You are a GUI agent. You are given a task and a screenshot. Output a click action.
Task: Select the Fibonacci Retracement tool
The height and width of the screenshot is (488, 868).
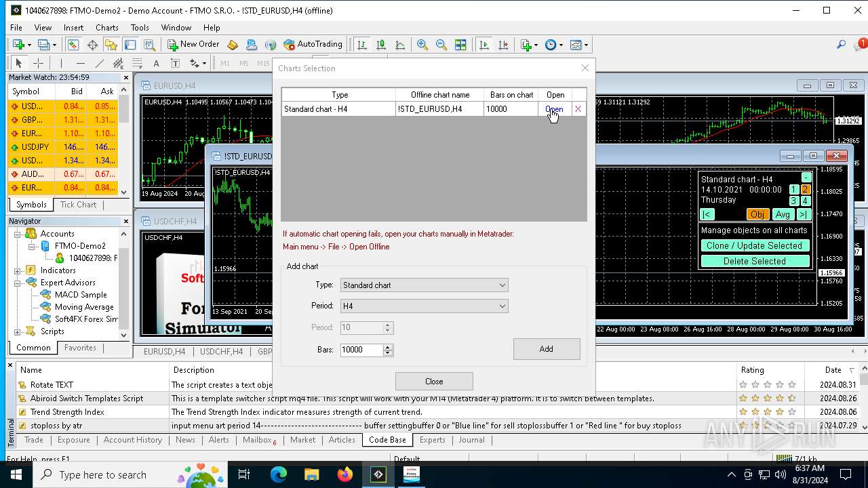(137, 63)
